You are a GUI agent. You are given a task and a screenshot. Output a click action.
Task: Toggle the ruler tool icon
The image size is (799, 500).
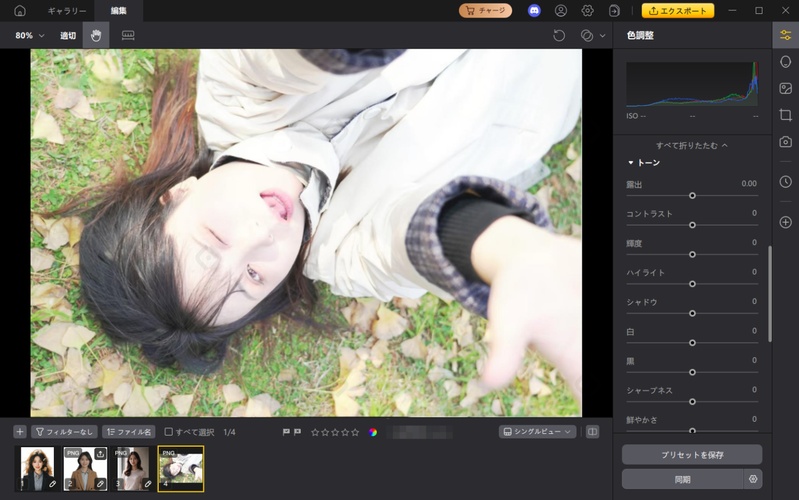pyautogui.click(x=128, y=35)
